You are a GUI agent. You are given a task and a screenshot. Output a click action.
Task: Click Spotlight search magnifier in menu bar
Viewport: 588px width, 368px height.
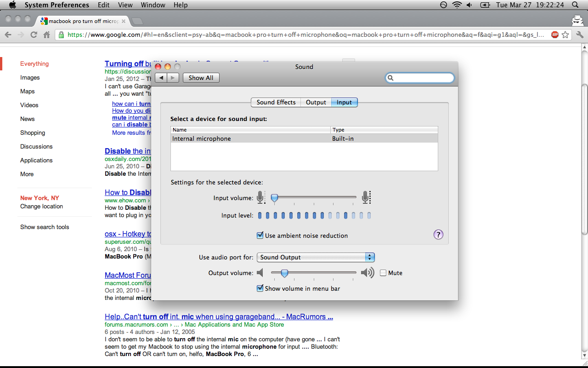tap(575, 5)
